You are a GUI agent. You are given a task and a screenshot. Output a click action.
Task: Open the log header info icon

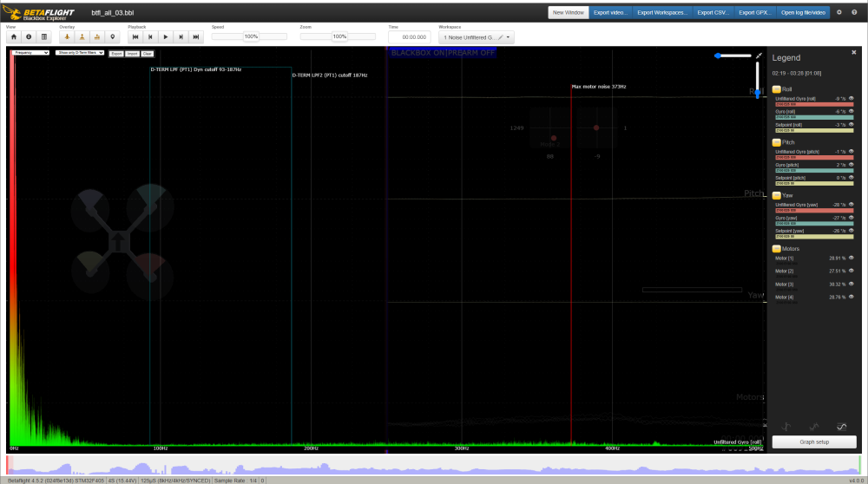29,37
